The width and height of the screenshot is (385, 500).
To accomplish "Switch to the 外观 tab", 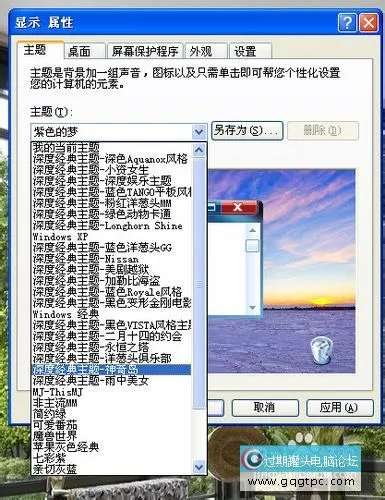I will [x=206, y=51].
